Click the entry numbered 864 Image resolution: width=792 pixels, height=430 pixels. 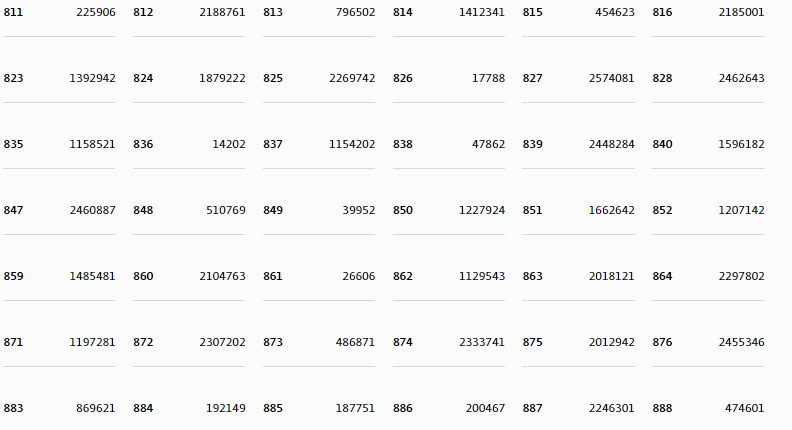click(662, 276)
